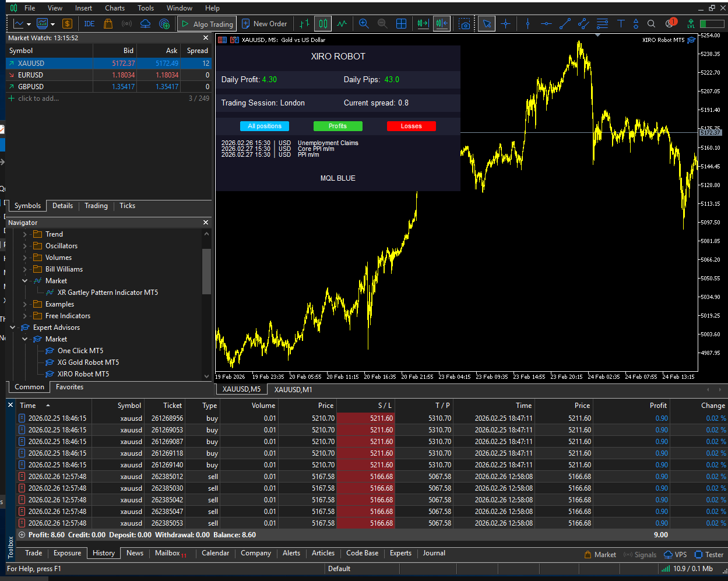Image resolution: width=728 pixels, height=581 pixels.
Task: Click the green Profits button
Action: coord(338,126)
